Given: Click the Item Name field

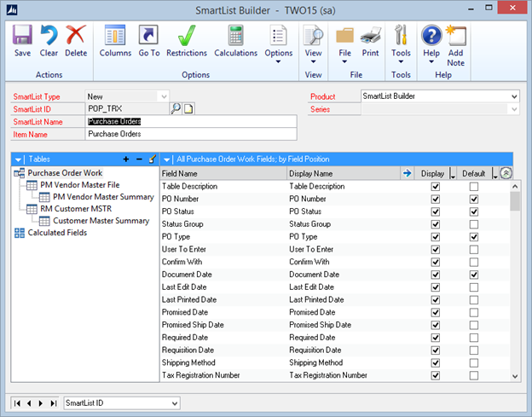Looking at the screenshot, I should [x=191, y=134].
